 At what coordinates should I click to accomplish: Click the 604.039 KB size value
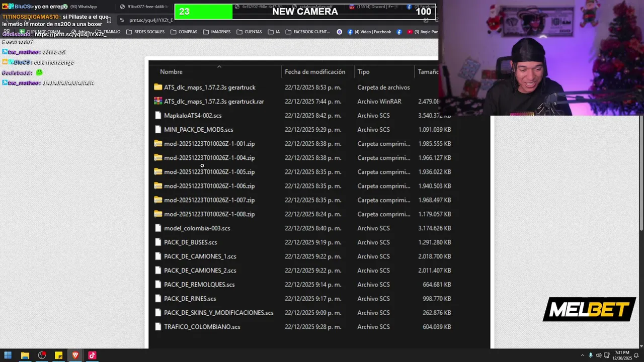pos(436,326)
